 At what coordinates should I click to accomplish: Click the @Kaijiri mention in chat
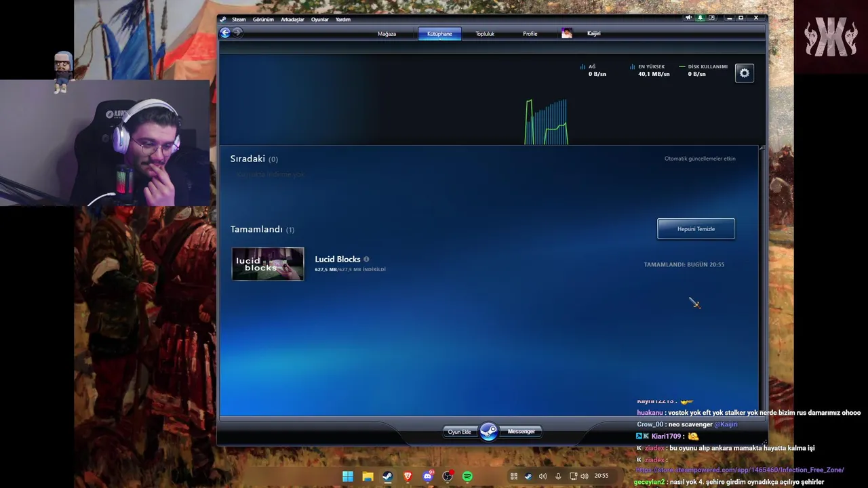coord(726,424)
